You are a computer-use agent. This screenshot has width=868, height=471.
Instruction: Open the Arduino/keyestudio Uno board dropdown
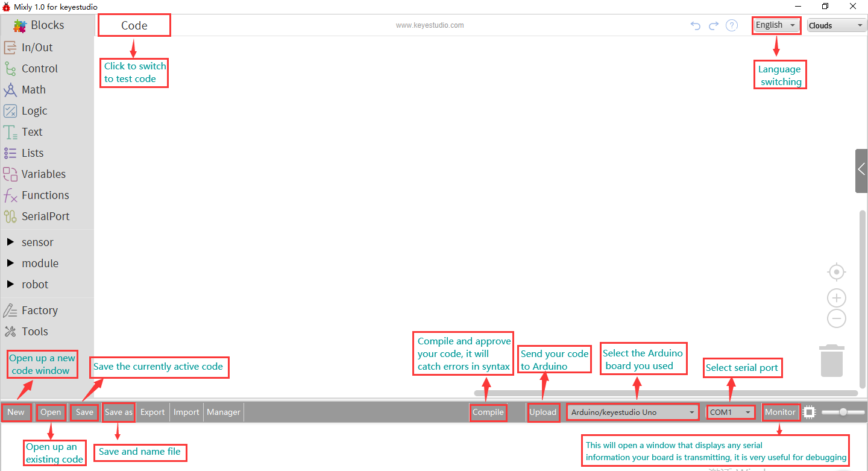pyautogui.click(x=633, y=413)
